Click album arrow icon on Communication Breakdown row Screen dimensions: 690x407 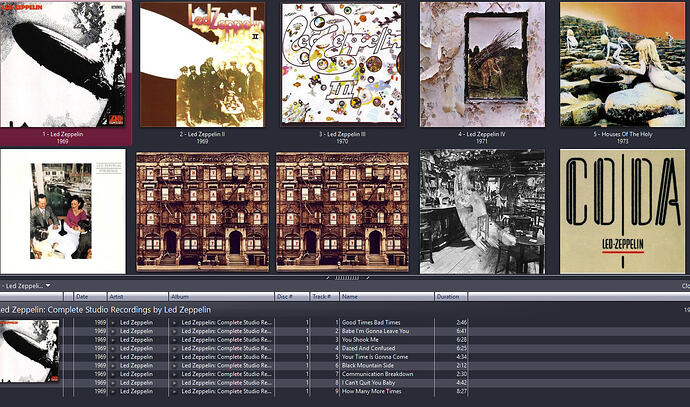click(174, 374)
